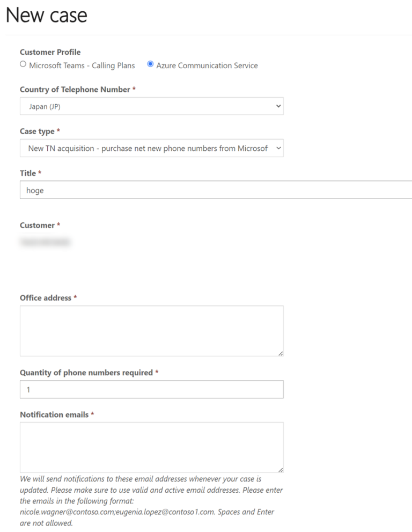The image size is (412, 532).
Task: Grab the Office address resize handle
Action: click(281, 353)
